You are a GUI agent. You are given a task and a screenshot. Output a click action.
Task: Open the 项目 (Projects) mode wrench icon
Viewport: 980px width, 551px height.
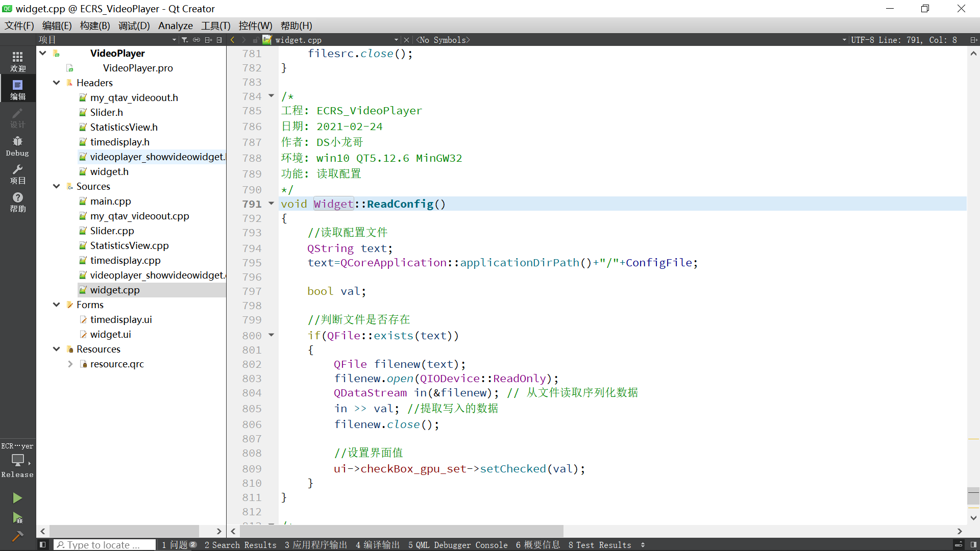click(17, 174)
